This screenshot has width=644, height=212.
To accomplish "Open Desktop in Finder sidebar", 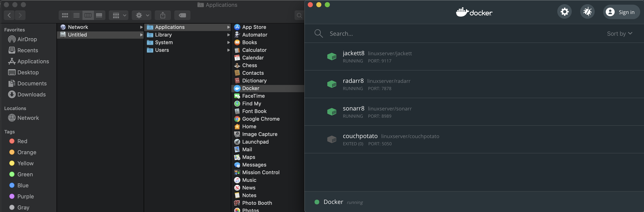I will [23, 72].
